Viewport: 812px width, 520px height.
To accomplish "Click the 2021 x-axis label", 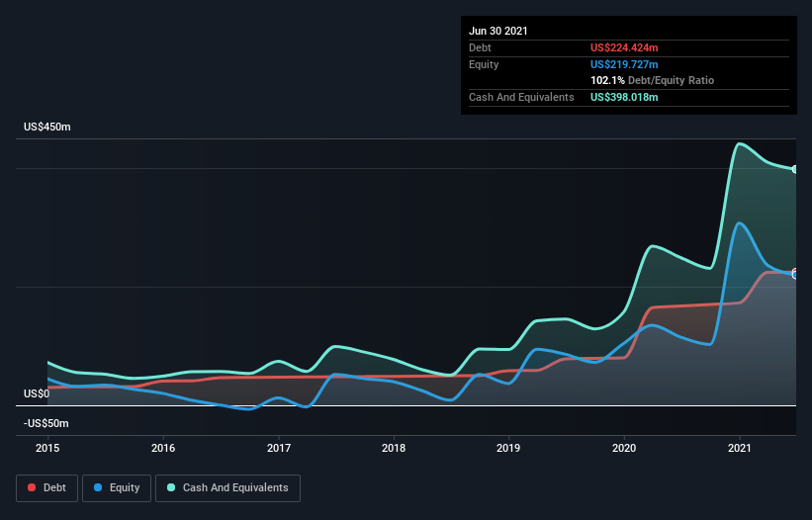I will point(740,448).
